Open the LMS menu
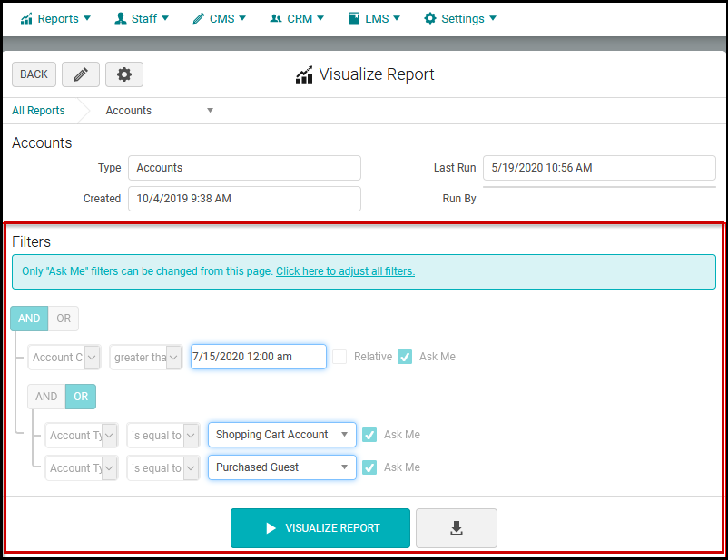 tap(374, 18)
